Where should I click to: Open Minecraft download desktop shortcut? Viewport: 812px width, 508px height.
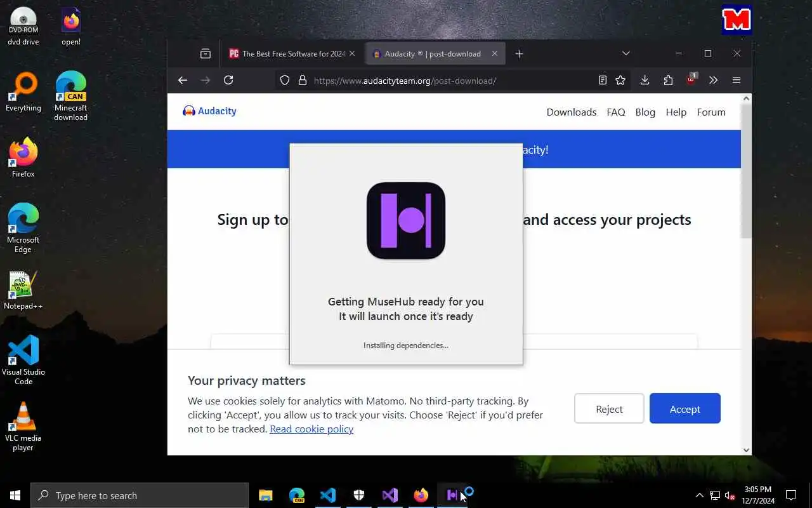coord(71,97)
